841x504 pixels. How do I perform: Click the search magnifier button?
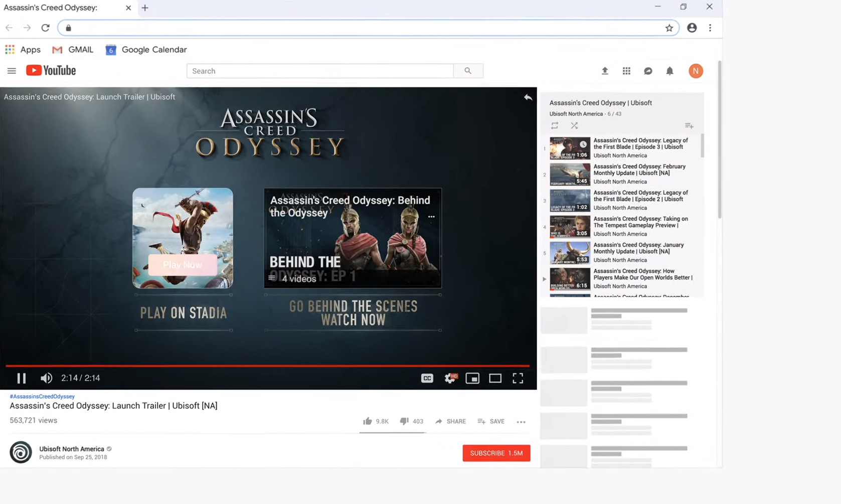468,71
